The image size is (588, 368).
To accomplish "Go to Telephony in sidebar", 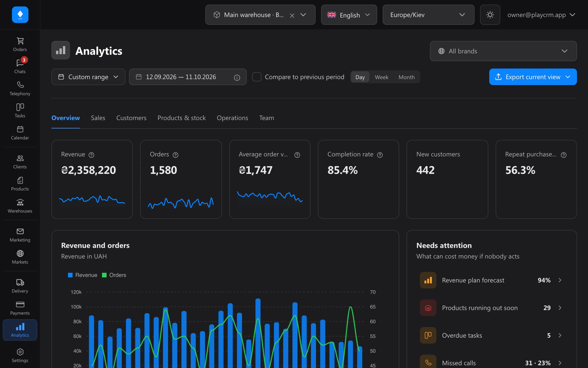I will point(20,89).
